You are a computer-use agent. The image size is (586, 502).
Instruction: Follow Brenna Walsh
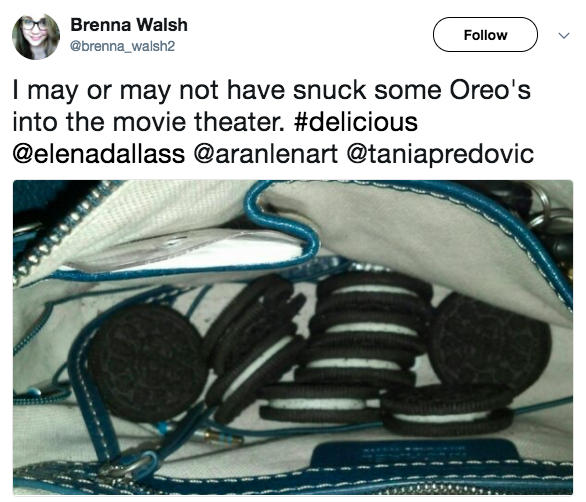click(485, 34)
